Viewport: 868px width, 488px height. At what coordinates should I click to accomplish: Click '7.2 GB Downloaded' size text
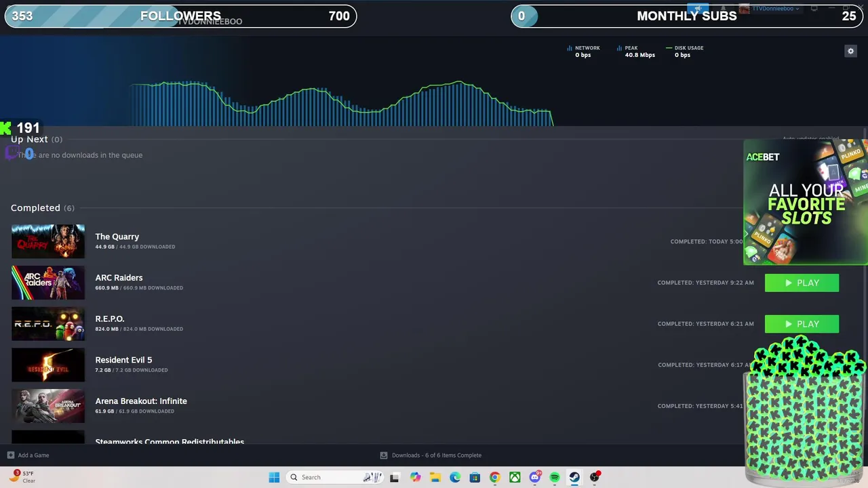132,370
